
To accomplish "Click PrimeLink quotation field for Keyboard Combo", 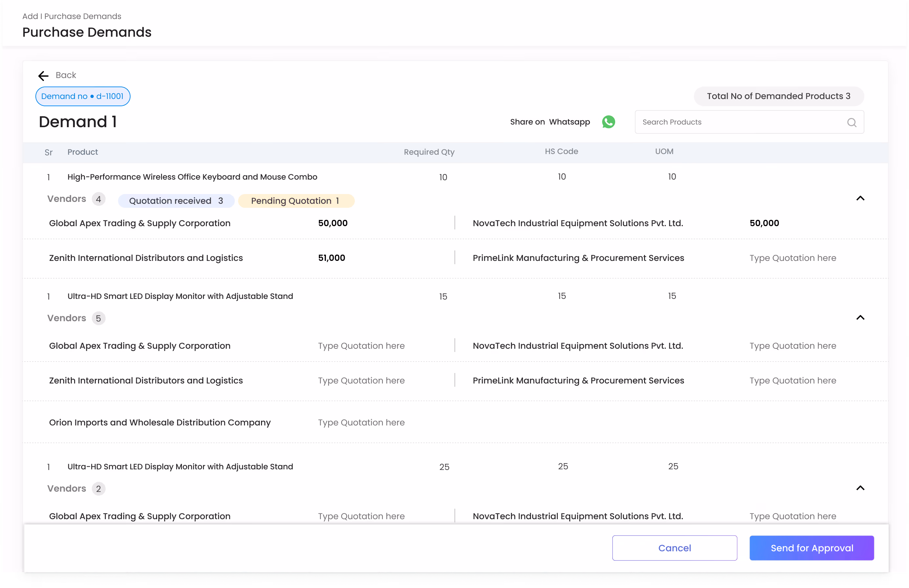I will tap(793, 258).
